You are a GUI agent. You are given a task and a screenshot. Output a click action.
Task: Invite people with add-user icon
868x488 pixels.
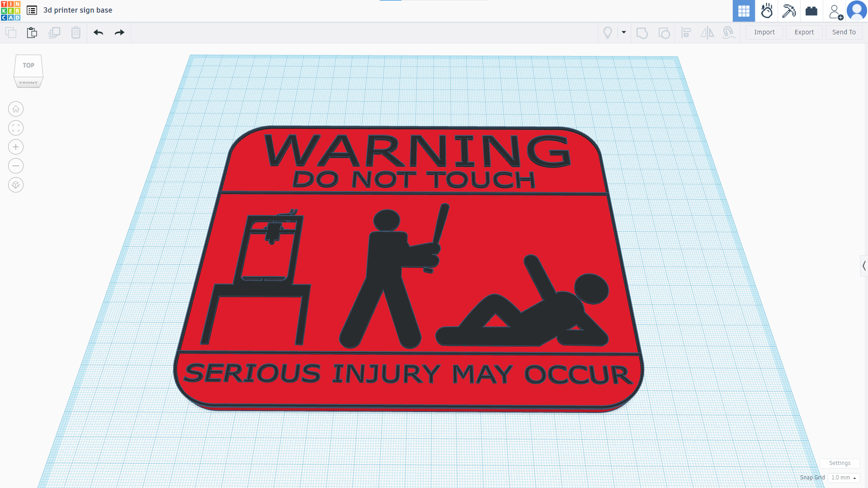835,12
